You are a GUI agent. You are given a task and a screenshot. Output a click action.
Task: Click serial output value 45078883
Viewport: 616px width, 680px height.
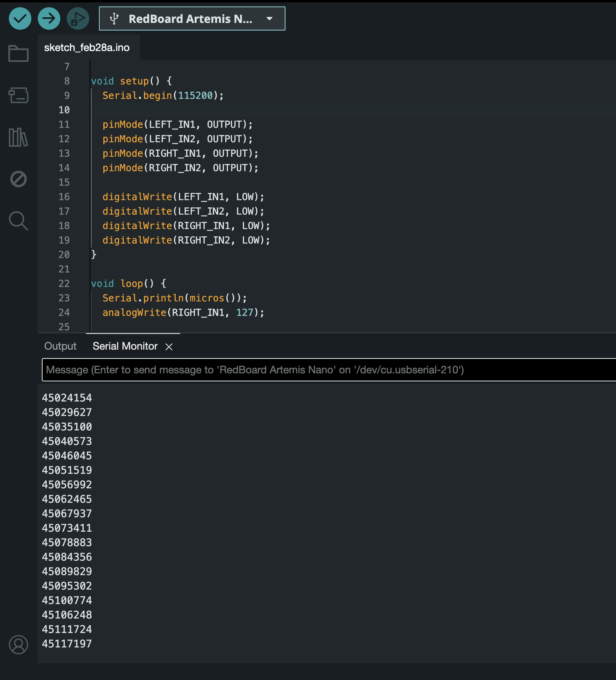67,542
